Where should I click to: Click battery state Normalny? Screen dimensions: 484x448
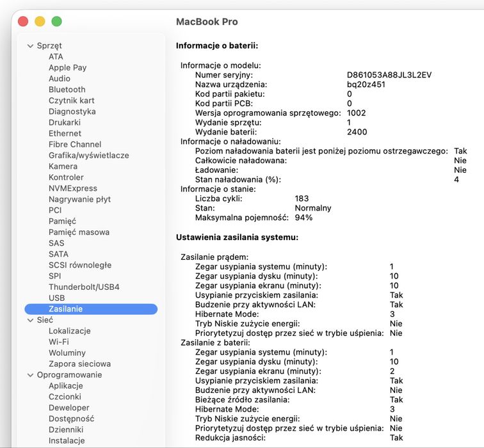coord(313,208)
